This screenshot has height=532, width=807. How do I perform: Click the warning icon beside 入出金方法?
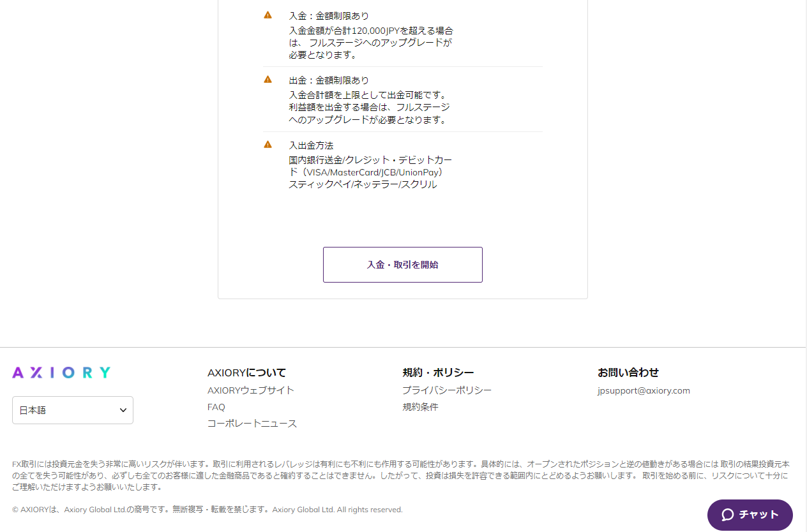tap(268, 145)
